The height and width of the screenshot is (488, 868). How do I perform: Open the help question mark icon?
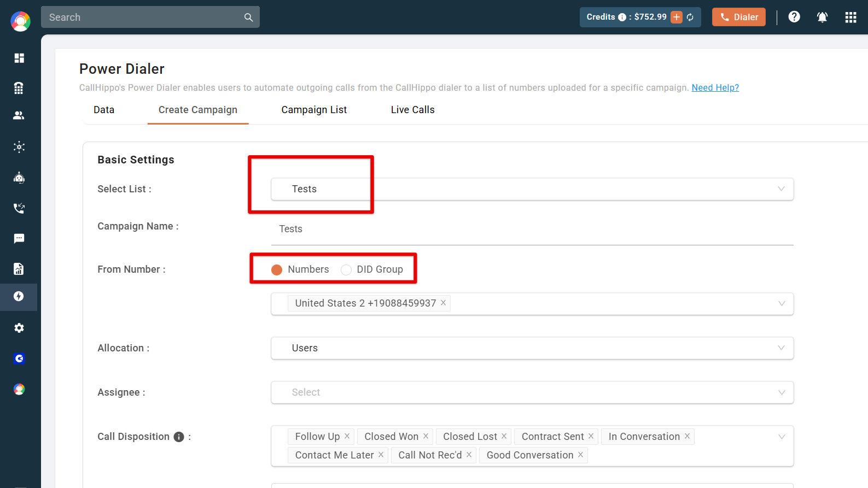[x=794, y=17]
